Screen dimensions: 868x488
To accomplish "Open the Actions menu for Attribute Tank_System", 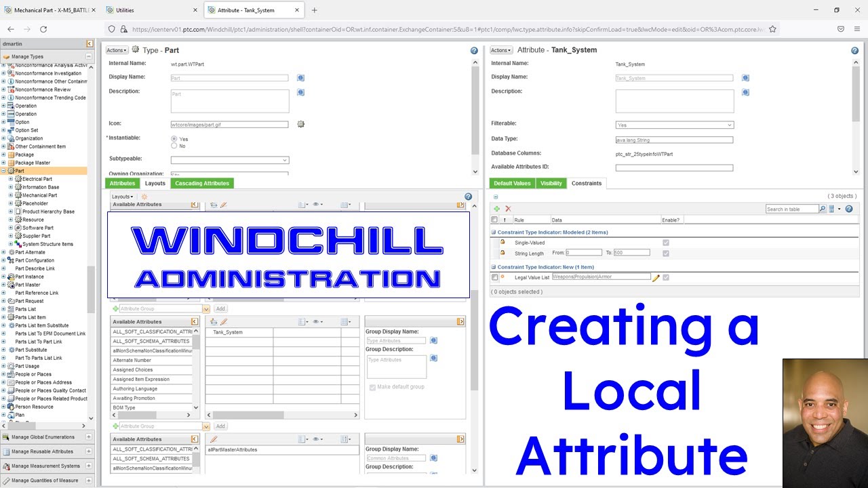I will click(x=501, y=50).
